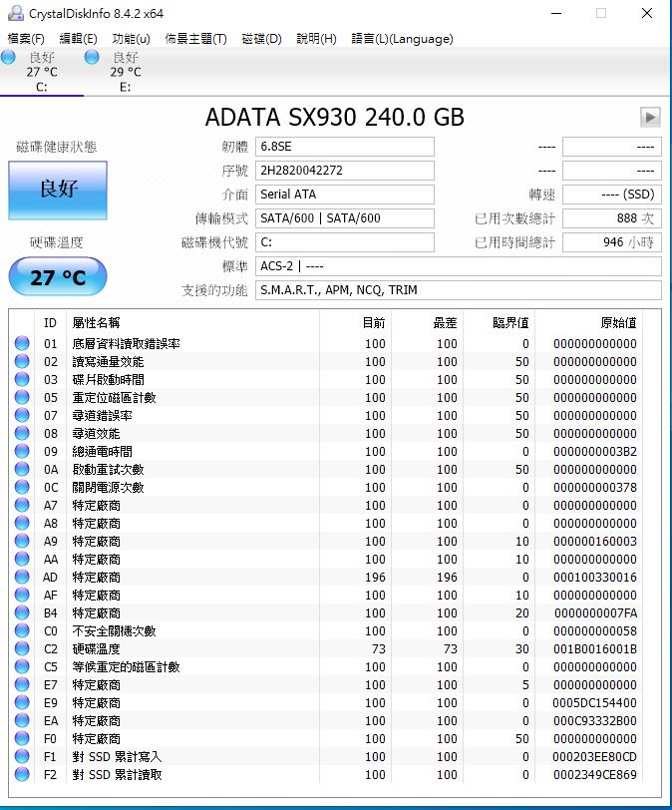Select the 不安全關機次數 attribute name
This screenshot has width=672, height=810.
coord(114,630)
